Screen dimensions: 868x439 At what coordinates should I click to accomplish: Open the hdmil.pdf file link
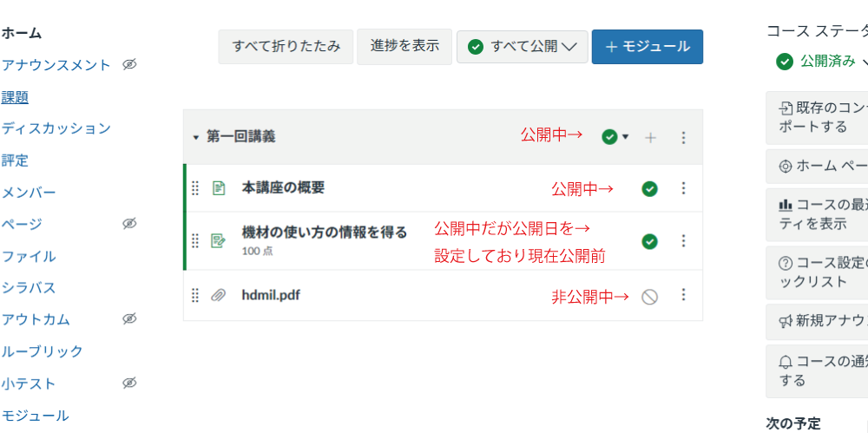pos(271,295)
